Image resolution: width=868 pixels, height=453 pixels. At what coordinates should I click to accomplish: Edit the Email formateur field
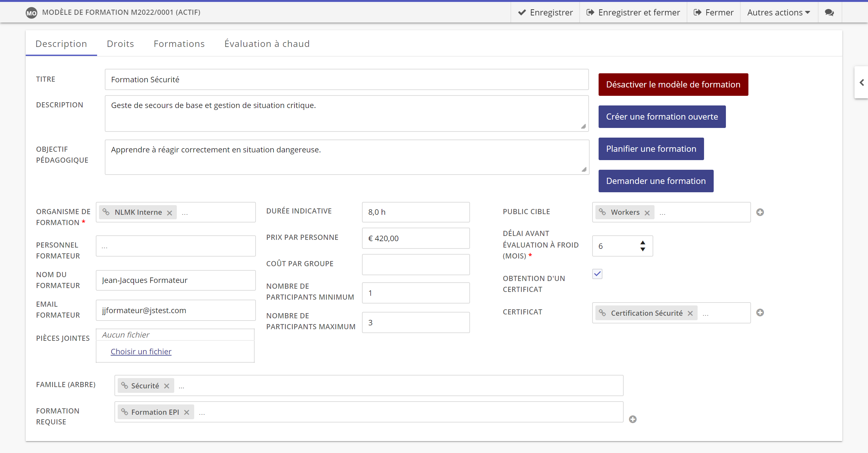pyautogui.click(x=176, y=310)
